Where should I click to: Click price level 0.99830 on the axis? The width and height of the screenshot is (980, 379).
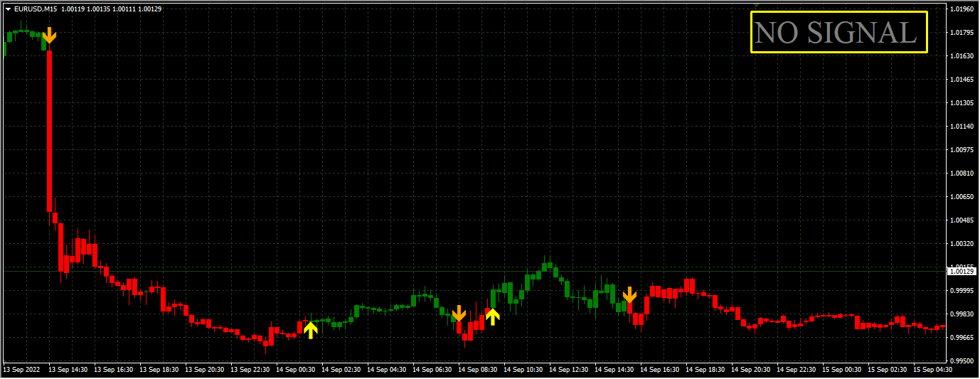click(961, 314)
